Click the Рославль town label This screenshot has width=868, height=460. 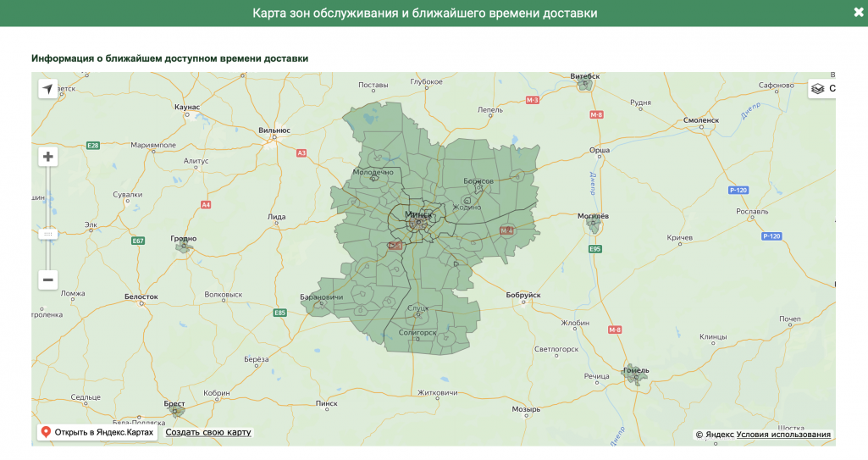point(752,212)
